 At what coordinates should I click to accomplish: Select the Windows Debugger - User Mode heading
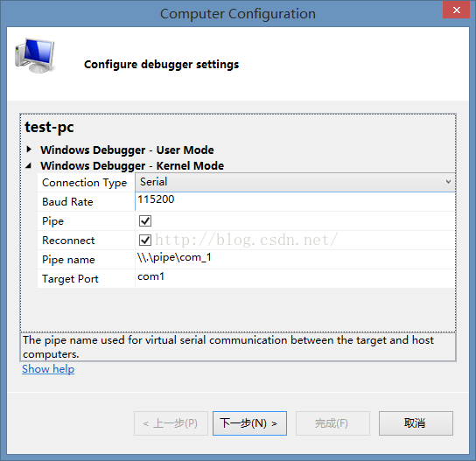click(127, 150)
